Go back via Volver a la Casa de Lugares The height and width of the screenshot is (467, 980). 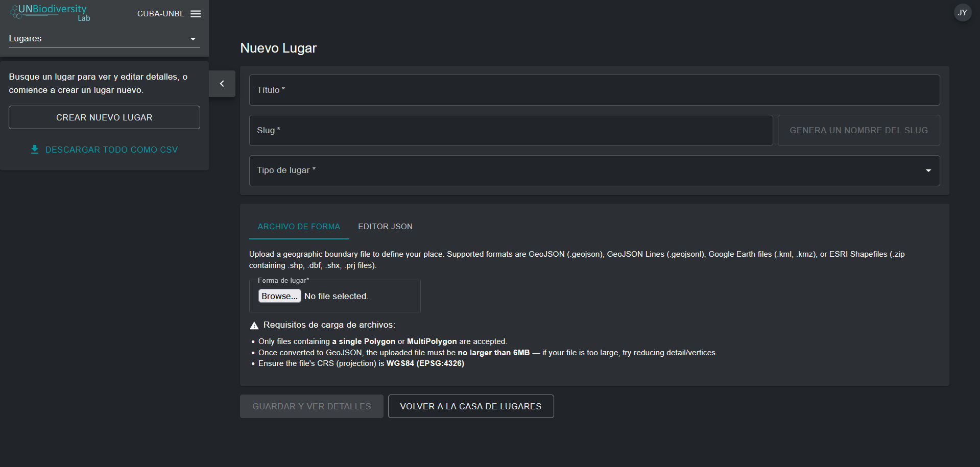coord(470,406)
